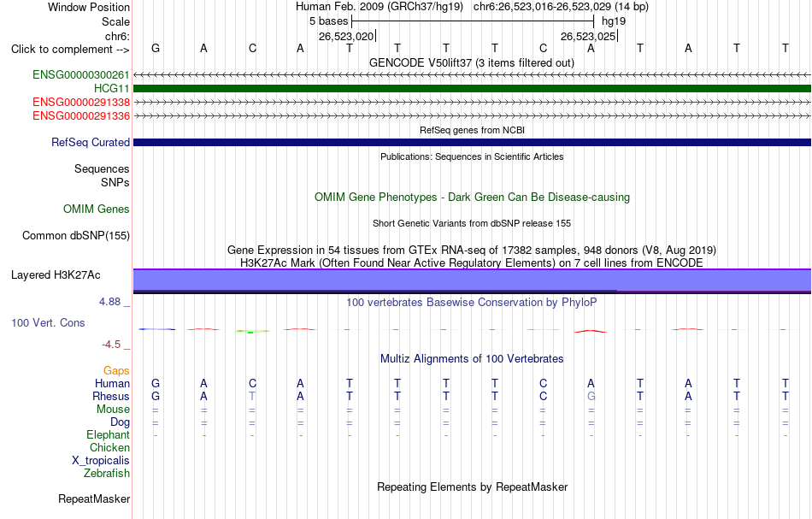Viewport: 812px width, 519px height.
Task: Click the RefSeq genes from NCBI title
Action: [x=472, y=130]
